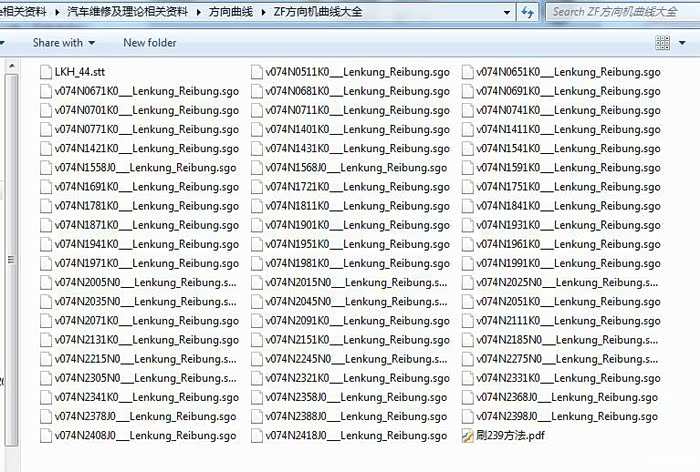Select the v074N1558J0 file icon

click(46, 168)
